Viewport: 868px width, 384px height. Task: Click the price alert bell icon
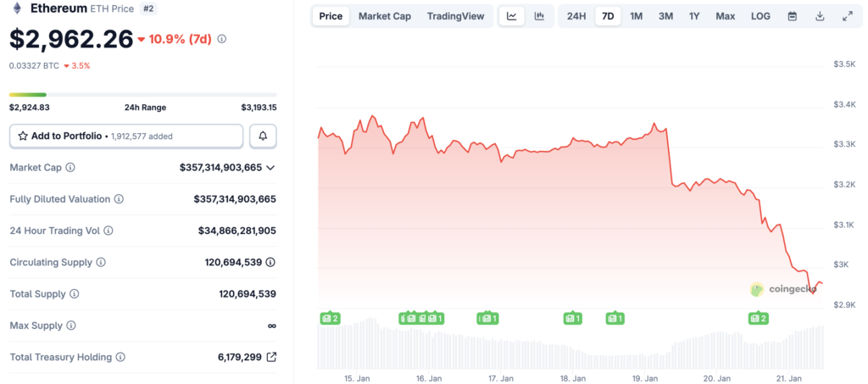tap(263, 136)
